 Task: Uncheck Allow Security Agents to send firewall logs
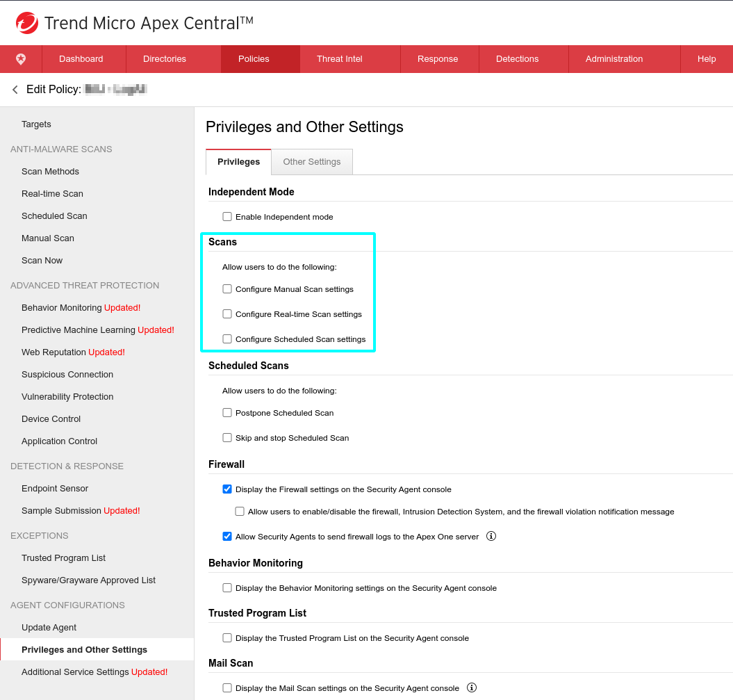click(x=227, y=537)
